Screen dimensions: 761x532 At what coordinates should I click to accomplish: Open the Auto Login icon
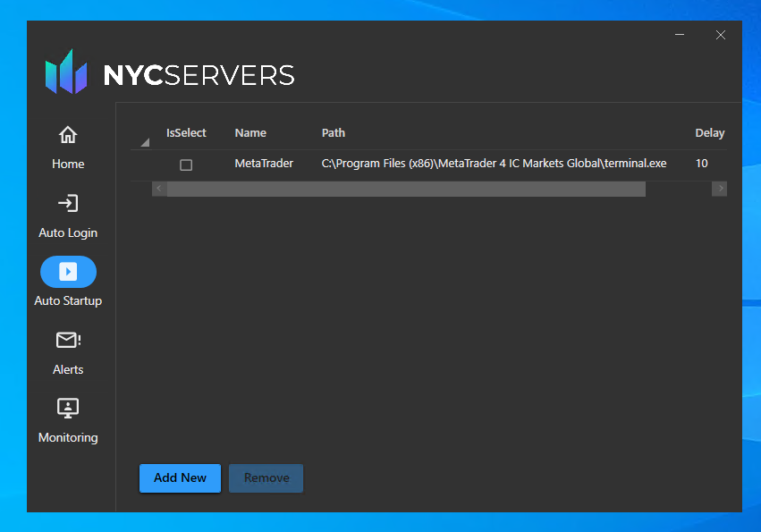click(68, 203)
